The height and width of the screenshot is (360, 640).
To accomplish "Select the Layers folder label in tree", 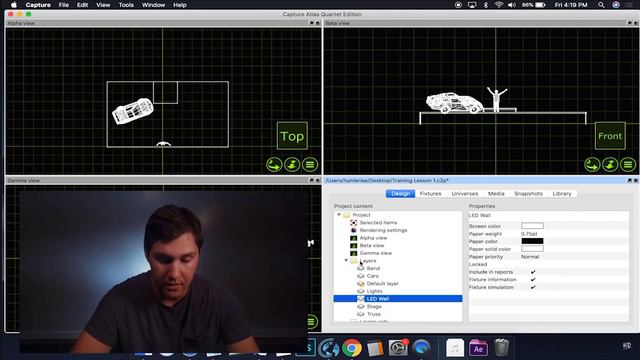I will [x=368, y=260].
